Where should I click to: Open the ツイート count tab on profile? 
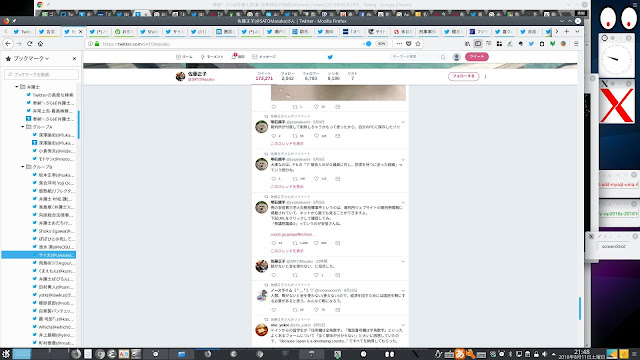[264, 76]
